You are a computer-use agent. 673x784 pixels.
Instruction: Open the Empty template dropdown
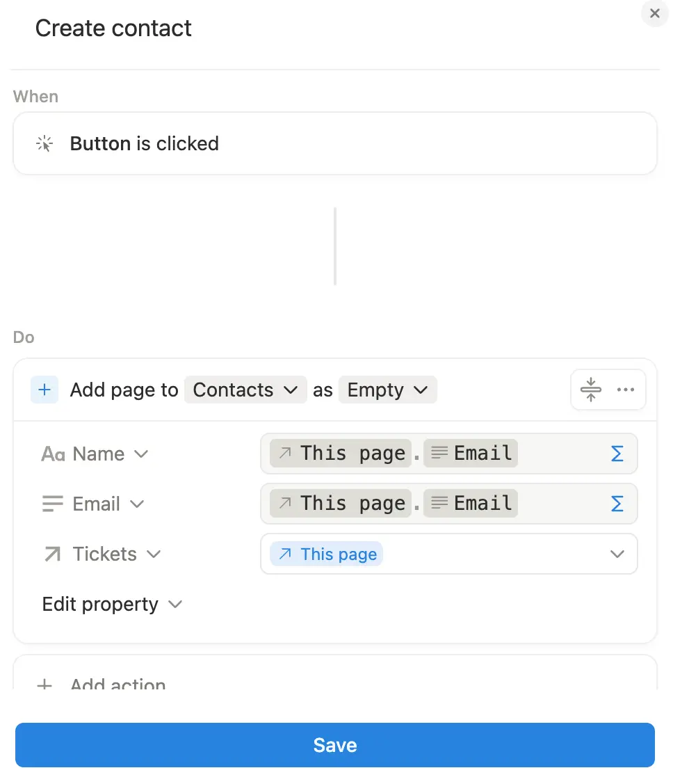[387, 390]
